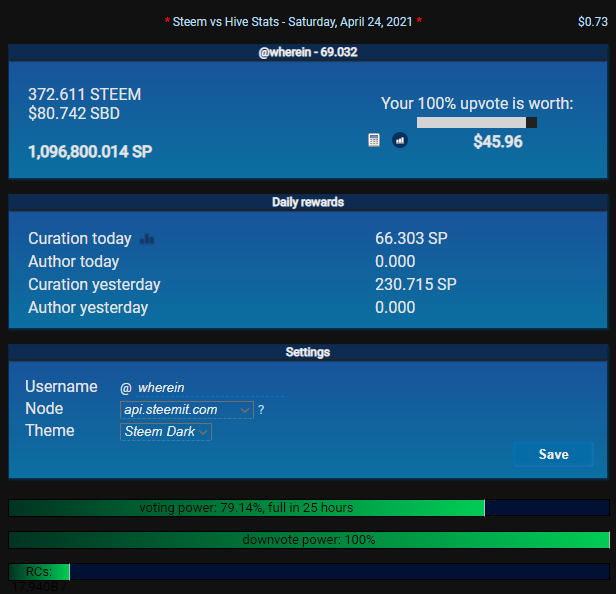The height and width of the screenshot is (594, 616).
Task: Open the Node dropdown api.steemit.com
Action: point(187,410)
